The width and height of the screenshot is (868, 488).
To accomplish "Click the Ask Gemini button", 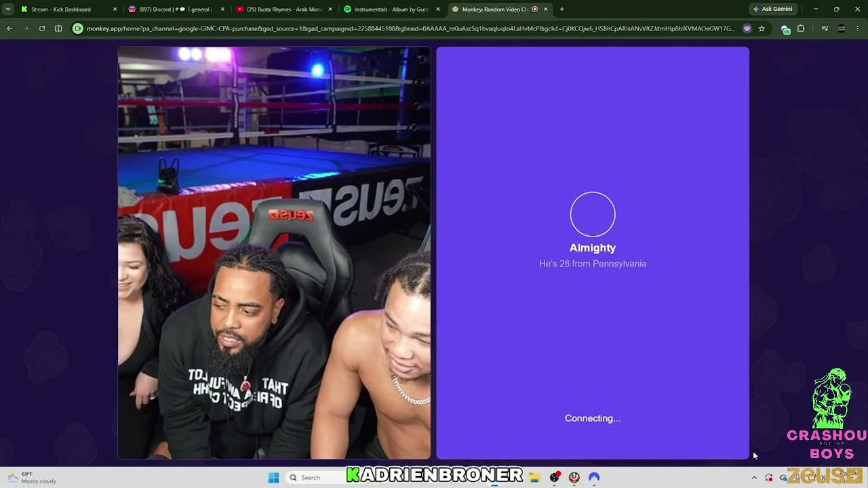I will [772, 9].
